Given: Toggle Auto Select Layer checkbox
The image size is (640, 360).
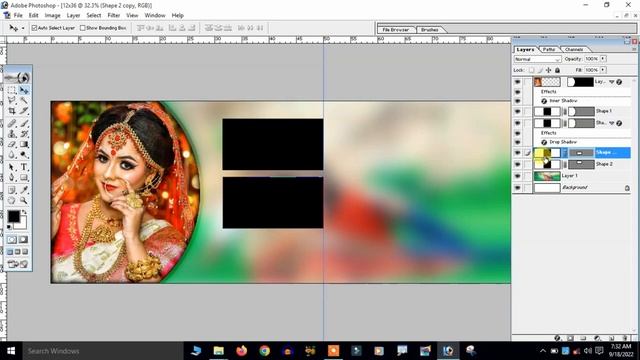Looking at the screenshot, I should click(x=35, y=28).
